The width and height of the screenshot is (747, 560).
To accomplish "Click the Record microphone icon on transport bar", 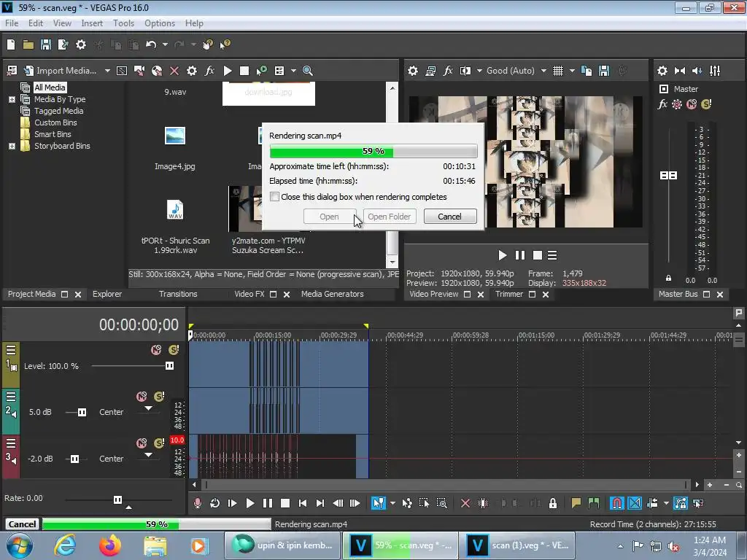I will pos(197,503).
